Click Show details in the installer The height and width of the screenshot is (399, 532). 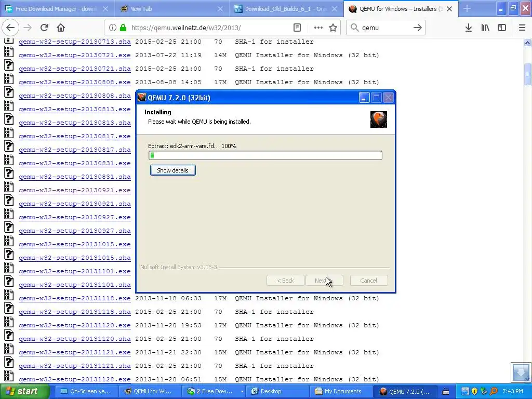click(x=172, y=170)
